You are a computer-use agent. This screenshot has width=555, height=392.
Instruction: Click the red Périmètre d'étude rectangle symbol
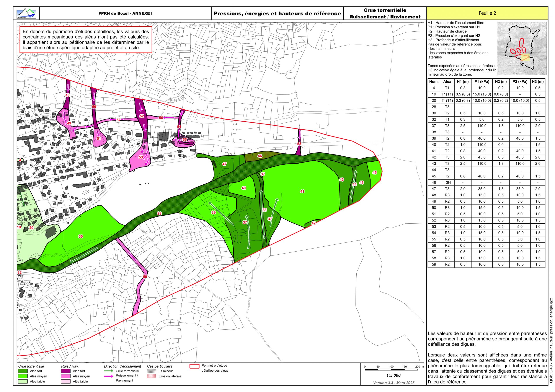(194, 366)
